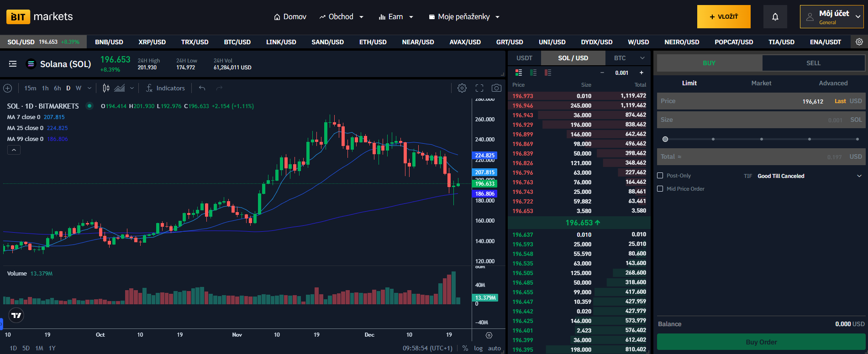Click the VLOŽIŤ deposit button
This screenshot has width=868, height=354.
[724, 17]
